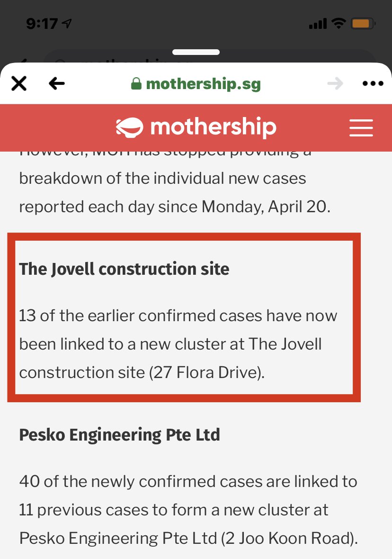392x559 pixels.
Task: Go back using the left arrow icon
Action: coord(57,84)
